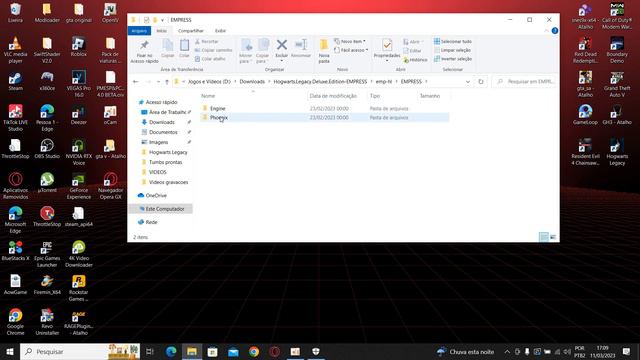Click the Grand Theft Auto V desktop icon

(x=617, y=84)
